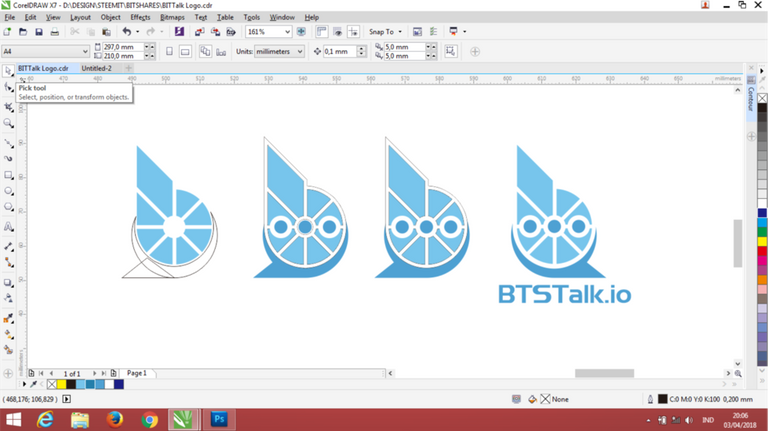Switch to the Untitled-2 document tab
Viewport: 768px width, 431px height.
(97, 68)
